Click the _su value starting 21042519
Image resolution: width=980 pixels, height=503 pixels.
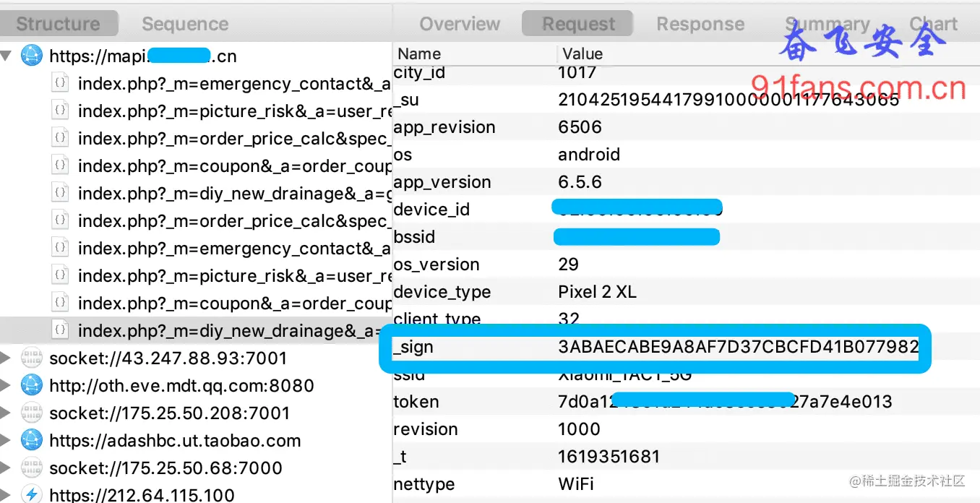coord(728,100)
